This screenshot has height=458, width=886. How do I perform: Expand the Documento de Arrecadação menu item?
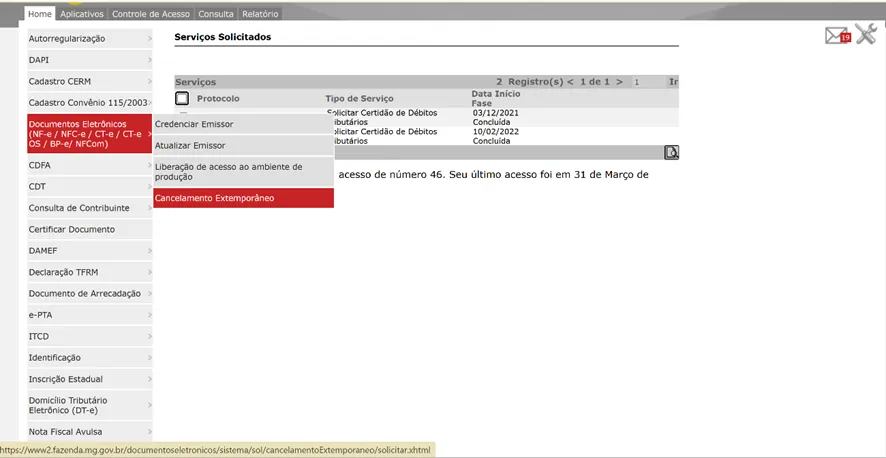[x=90, y=294]
